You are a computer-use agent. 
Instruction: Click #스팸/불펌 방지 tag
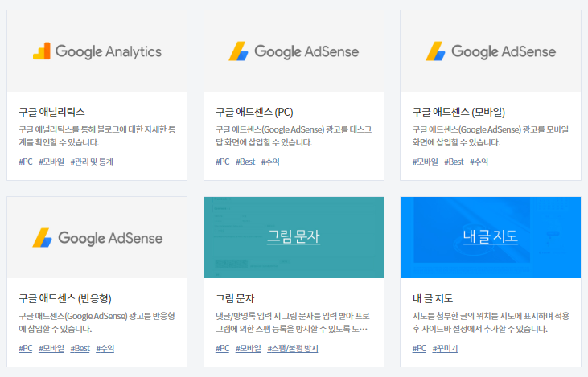[293, 349]
